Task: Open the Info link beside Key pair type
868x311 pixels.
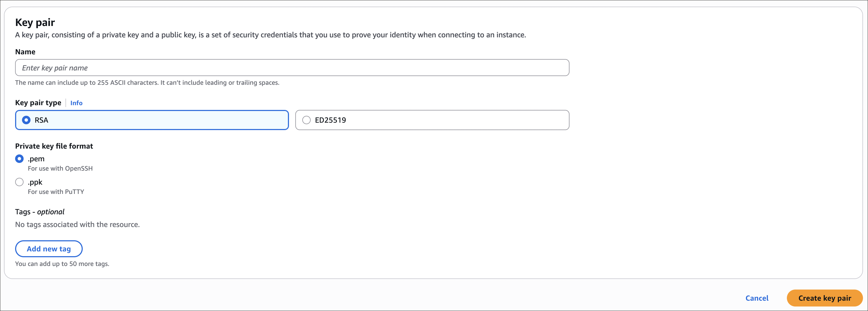Action: tap(76, 103)
